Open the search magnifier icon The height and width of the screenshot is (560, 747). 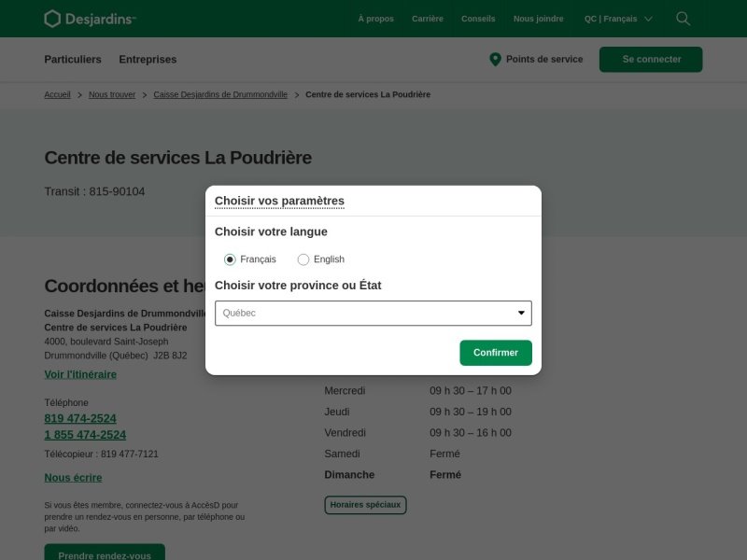tap(683, 19)
